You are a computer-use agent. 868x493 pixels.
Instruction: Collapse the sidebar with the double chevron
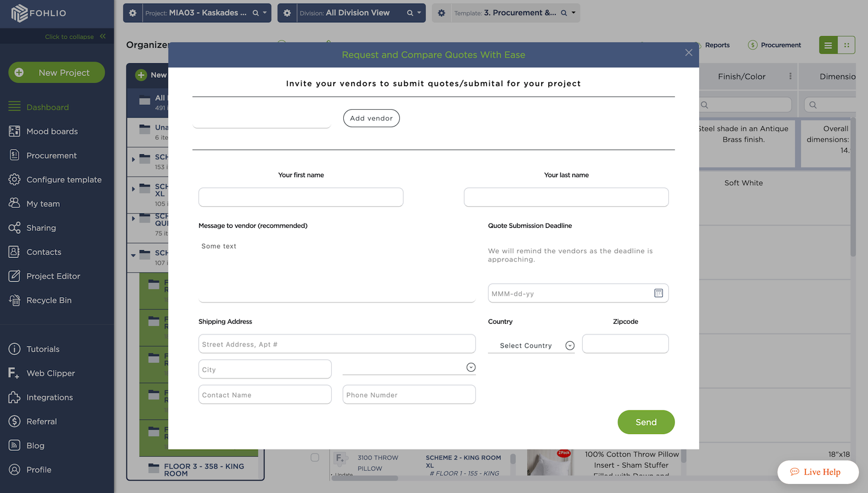point(103,36)
